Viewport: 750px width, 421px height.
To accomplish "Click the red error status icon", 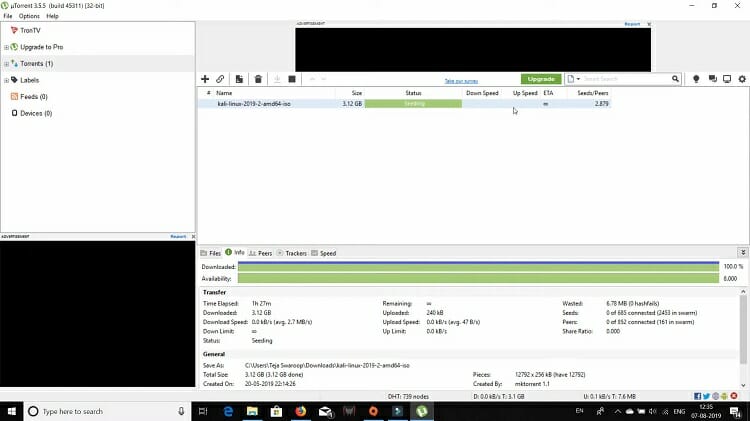I will 734,396.
